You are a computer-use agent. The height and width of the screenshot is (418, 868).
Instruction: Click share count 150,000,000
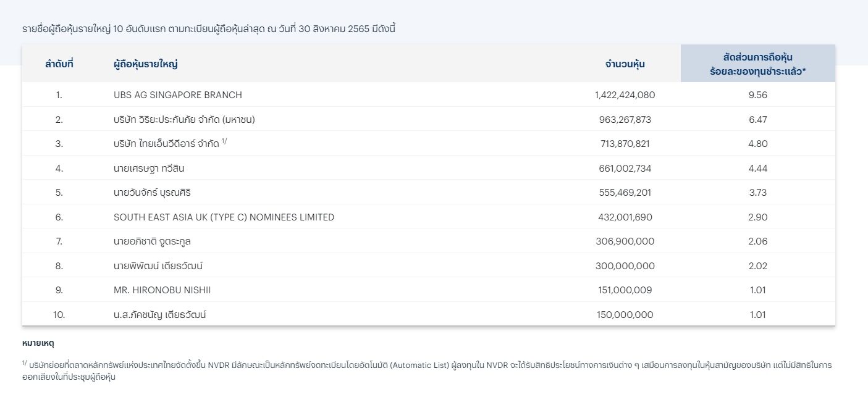(x=625, y=315)
